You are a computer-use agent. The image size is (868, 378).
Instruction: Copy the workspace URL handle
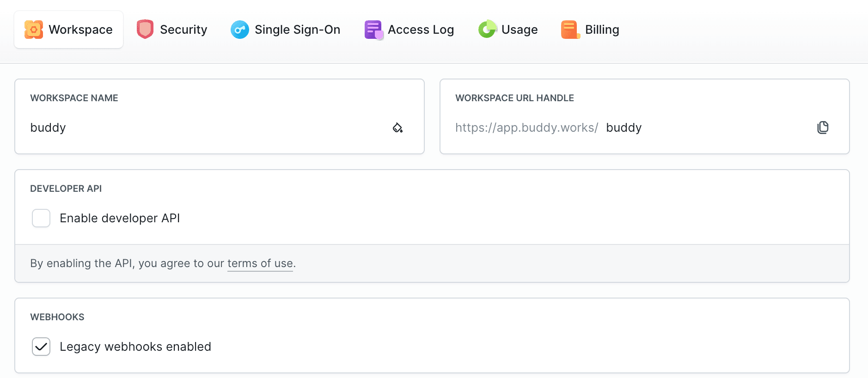point(823,128)
